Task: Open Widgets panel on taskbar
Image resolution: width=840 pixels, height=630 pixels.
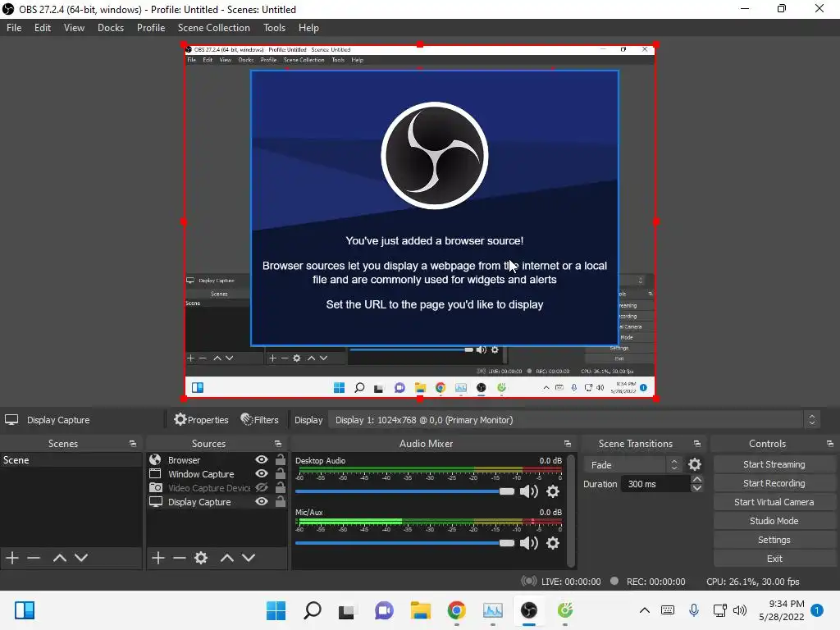Action: [x=25, y=610]
